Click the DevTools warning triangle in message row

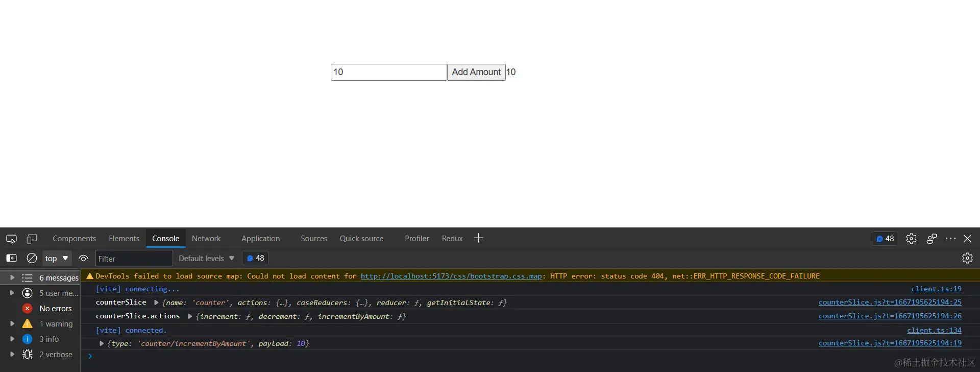point(90,276)
